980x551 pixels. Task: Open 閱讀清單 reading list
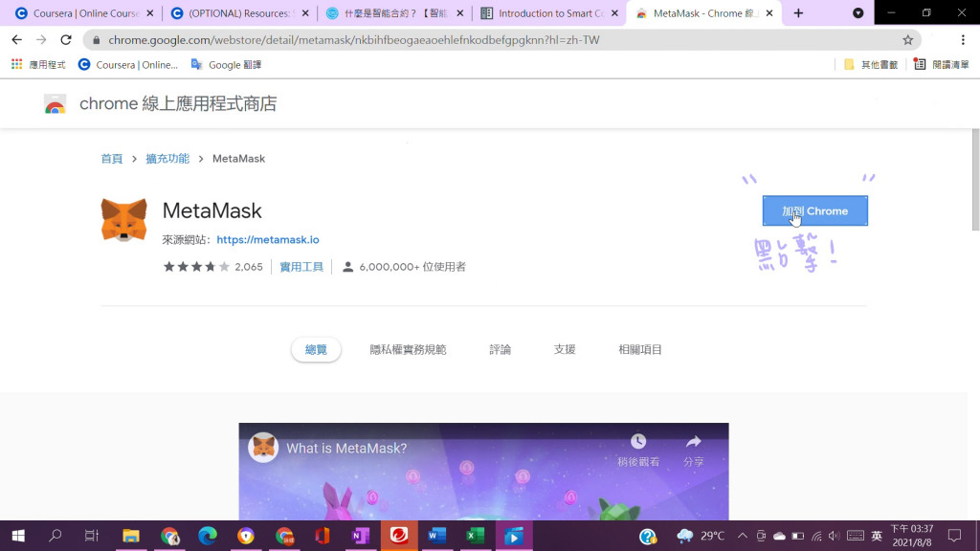click(942, 64)
